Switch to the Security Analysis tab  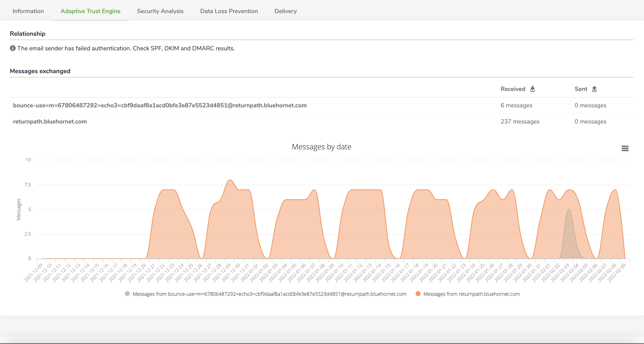(x=160, y=11)
